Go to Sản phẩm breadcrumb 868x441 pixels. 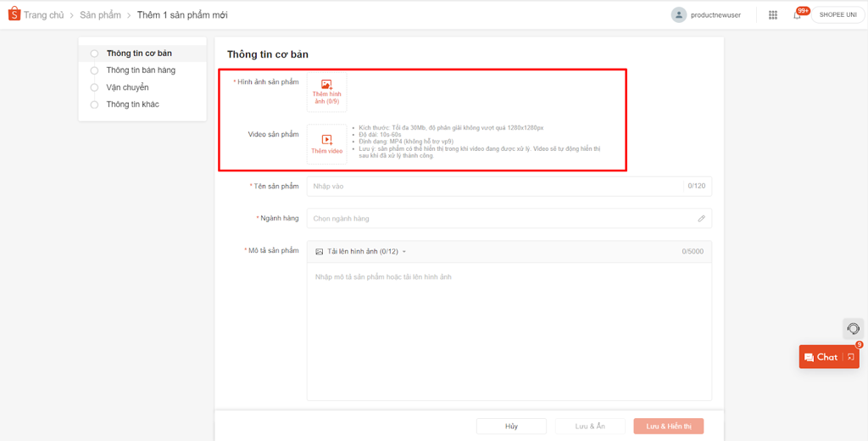pos(99,15)
